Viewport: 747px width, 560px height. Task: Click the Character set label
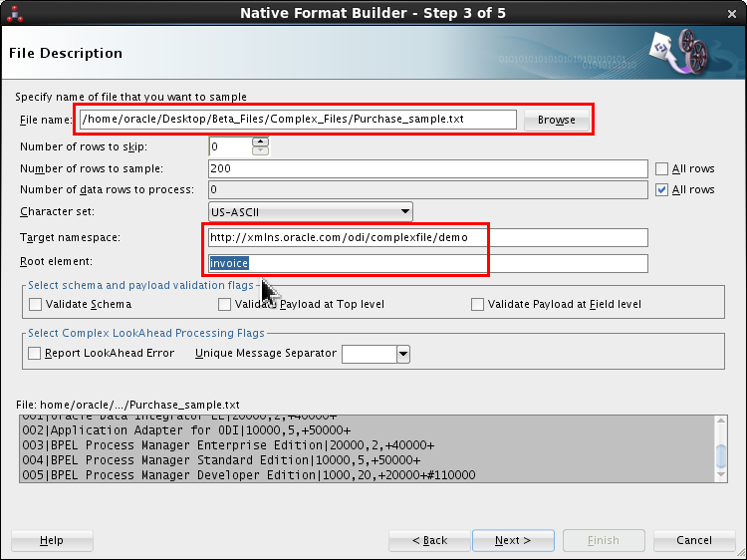[57, 211]
